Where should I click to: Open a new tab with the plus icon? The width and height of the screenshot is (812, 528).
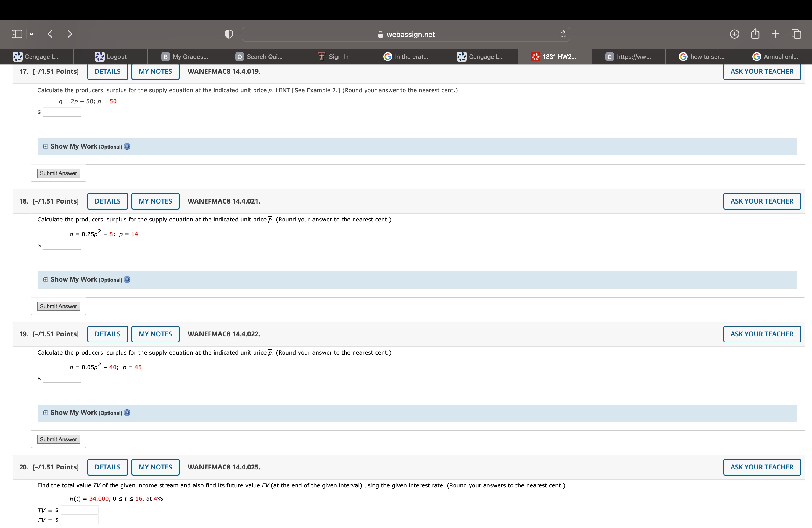[776, 34]
